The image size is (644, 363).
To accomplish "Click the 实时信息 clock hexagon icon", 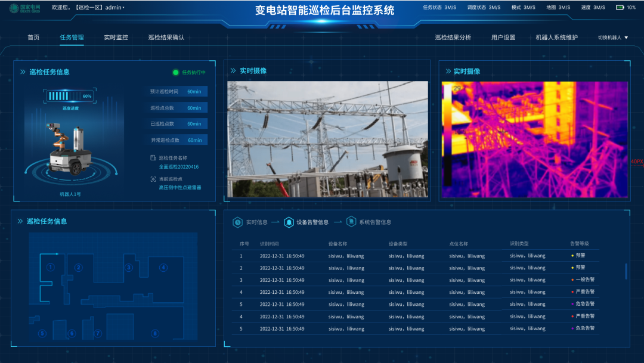I will point(237,222).
